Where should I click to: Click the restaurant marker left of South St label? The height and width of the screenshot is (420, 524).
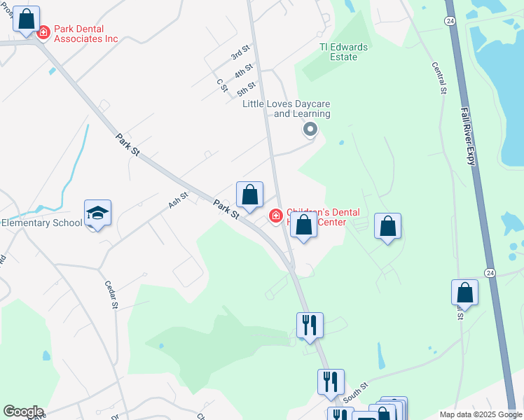point(331,384)
